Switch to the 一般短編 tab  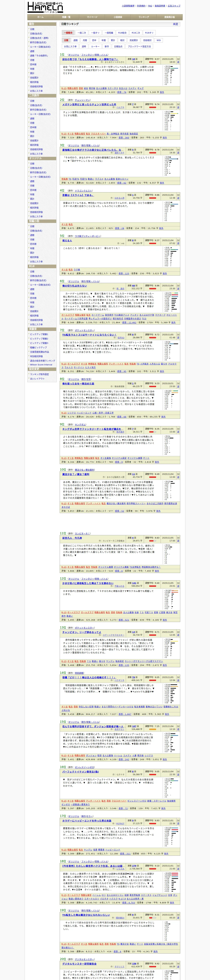click(x=109, y=33)
